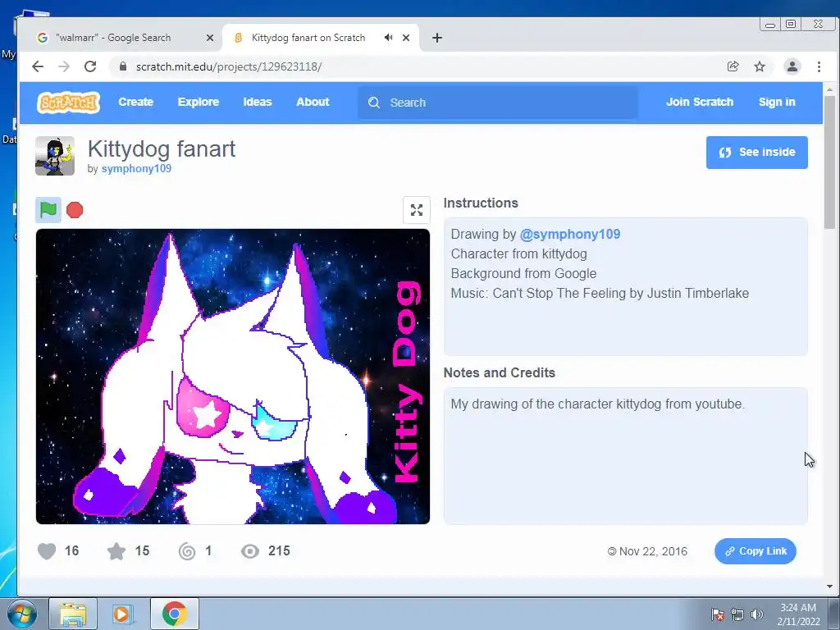840x630 pixels.
Task: Mute the tab via speaker icon
Action: click(x=388, y=38)
